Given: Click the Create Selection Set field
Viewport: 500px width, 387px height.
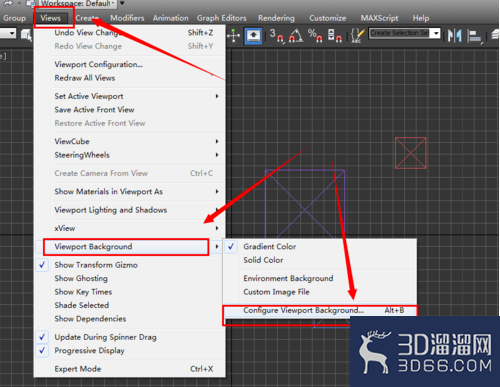Looking at the screenshot, I should click(400, 33).
